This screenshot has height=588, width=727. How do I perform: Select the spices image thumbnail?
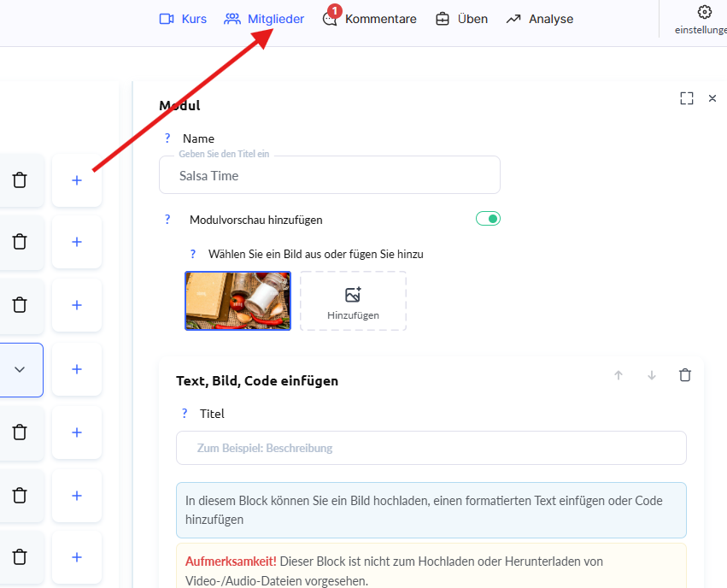(237, 301)
